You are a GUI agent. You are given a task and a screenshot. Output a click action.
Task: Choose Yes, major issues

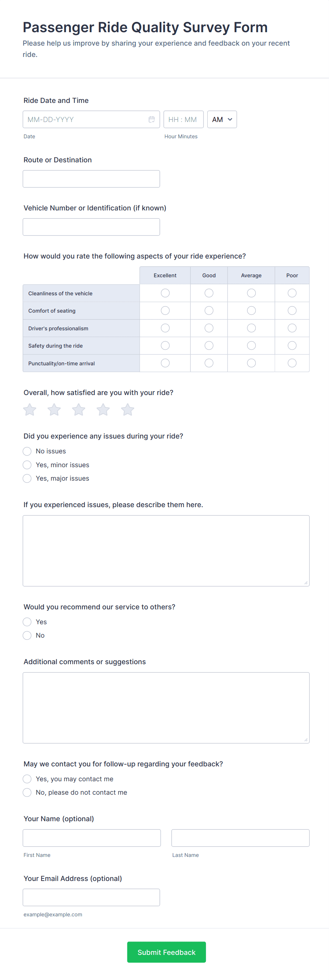(x=27, y=478)
